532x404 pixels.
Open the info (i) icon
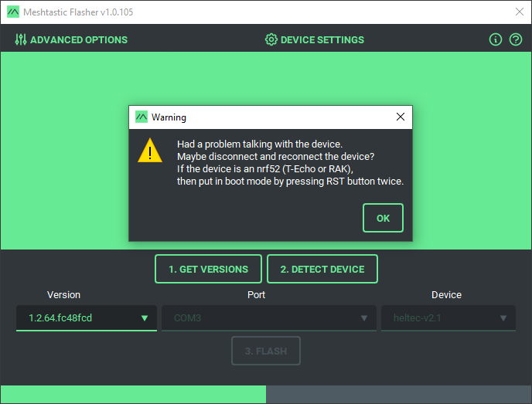coord(496,39)
